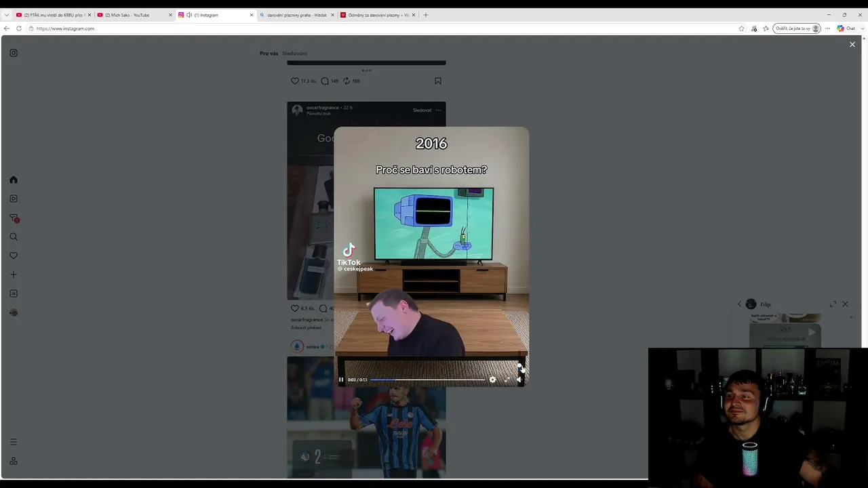Switch to the Sledování feed tab
The width and height of the screenshot is (868, 488).
point(294,54)
